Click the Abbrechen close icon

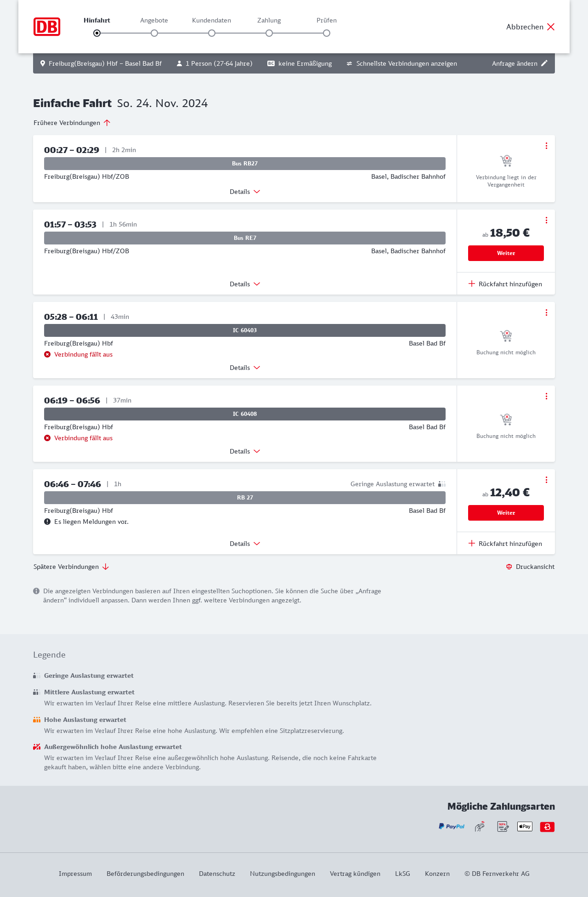pos(551,27)
